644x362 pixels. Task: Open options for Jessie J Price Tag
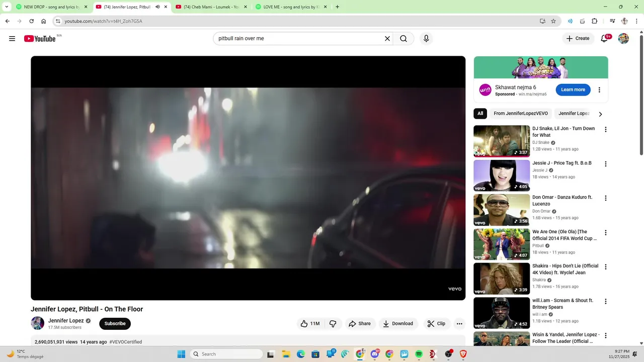(x=606, y=164)
